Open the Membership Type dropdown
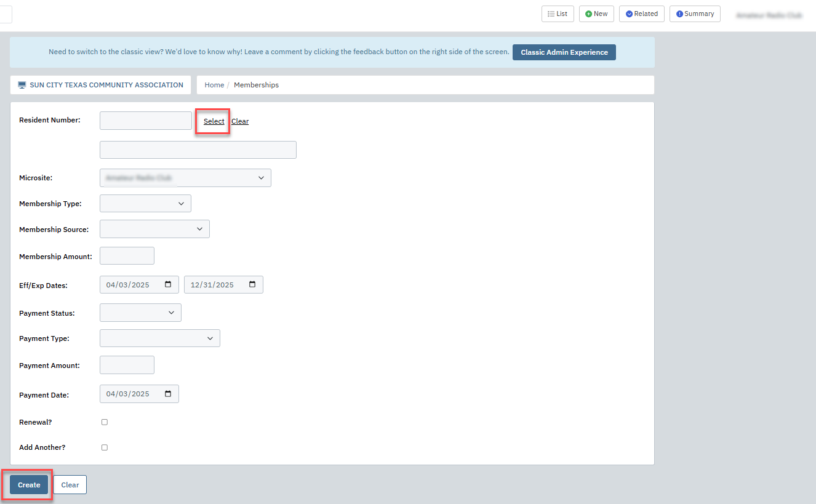The height and width of the screenshot is (504, 816). point(145,204)
